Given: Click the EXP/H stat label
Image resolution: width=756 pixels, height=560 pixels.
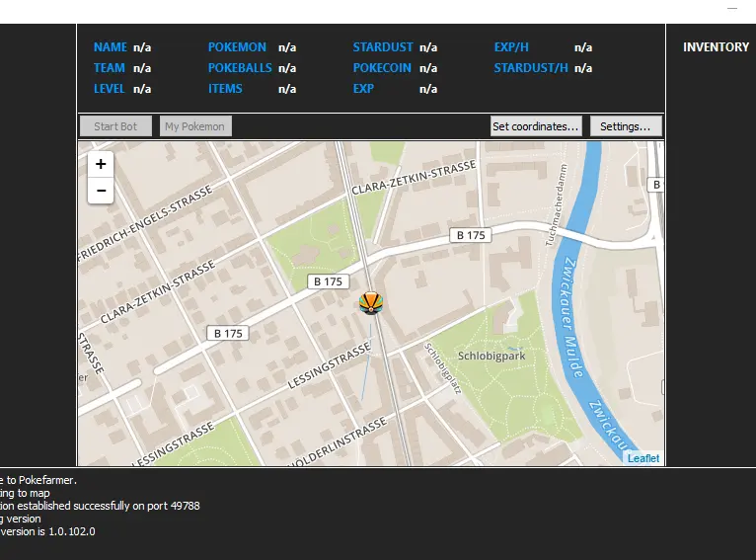Looking at the screenshot, I should coord(511,47).
